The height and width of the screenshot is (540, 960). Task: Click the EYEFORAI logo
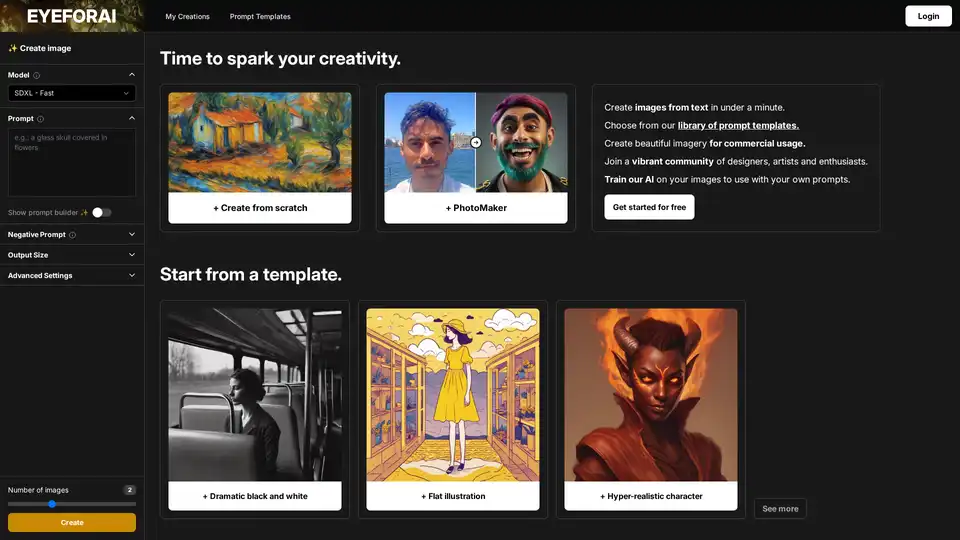point(72,16)
